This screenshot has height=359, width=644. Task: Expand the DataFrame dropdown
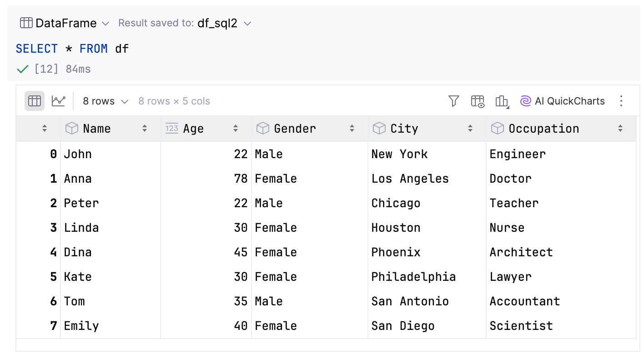click(105, 23)
